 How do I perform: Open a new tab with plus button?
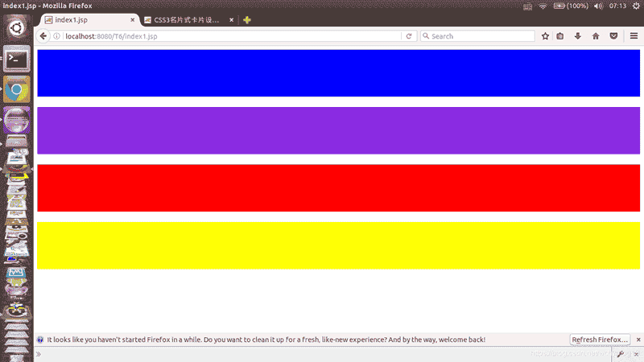[x=247, y=20]
